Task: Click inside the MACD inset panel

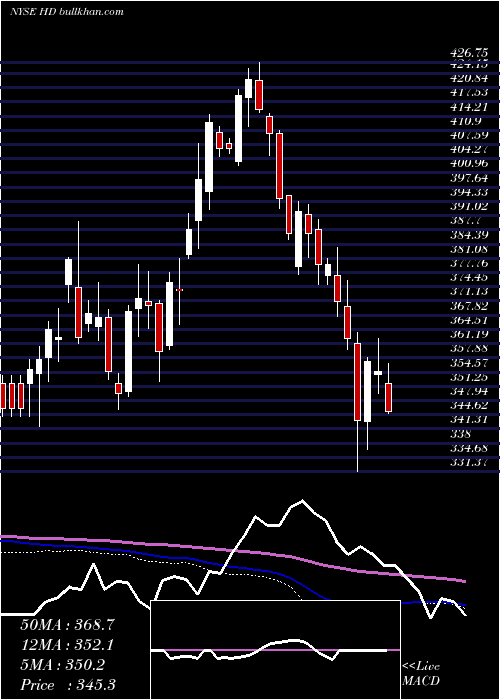Action: [x=275, y=650]
